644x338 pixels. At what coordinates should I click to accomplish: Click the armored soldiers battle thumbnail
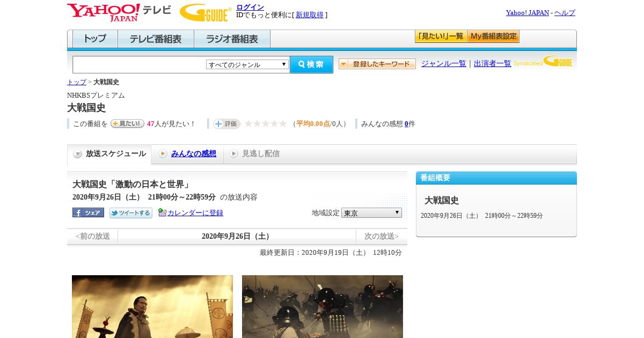[x=323, y=306]
